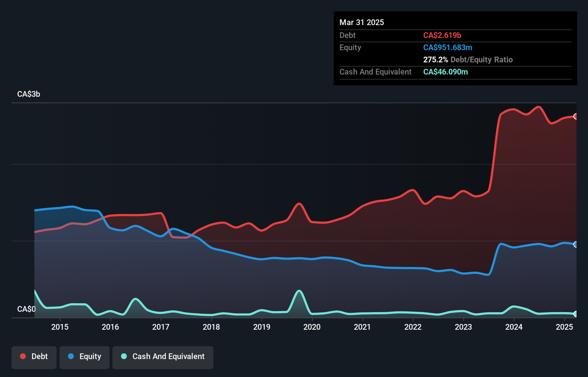Select the 2024 x-axis label
The height and width of the screenshot is (377, 588).
coord(514,327)
